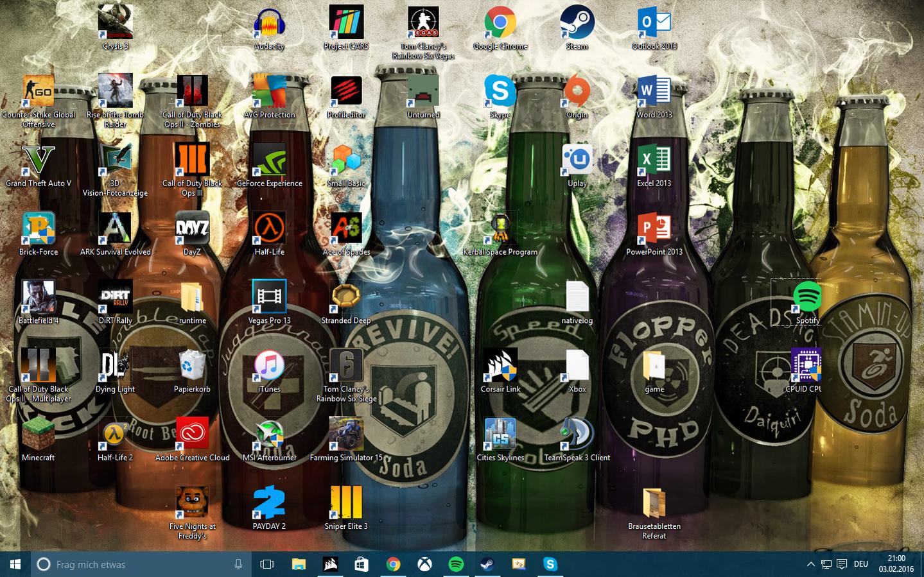Image resolution: width=924 pixels, height=577 pixels.
Task: Click the Cortana 'Frag mich etwas' search box
Action: 141,564
